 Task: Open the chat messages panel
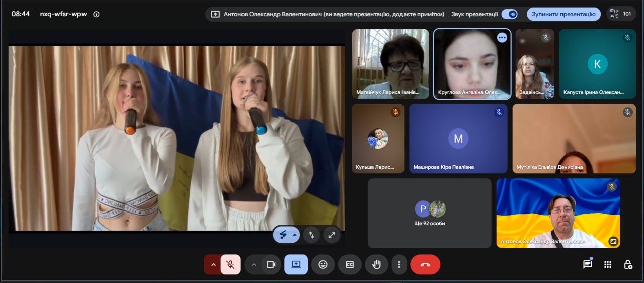(x=587, y=264)
